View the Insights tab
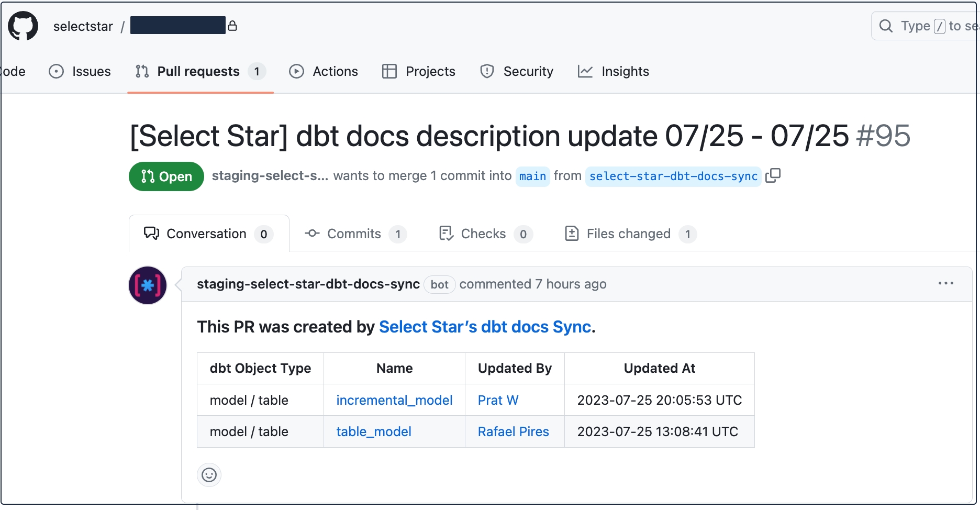980x510 pixels. pos(614,71)
